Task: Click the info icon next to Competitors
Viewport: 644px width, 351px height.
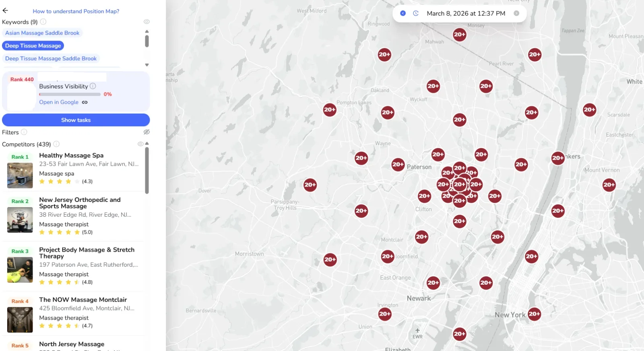Action: click(x=56, y=144)
